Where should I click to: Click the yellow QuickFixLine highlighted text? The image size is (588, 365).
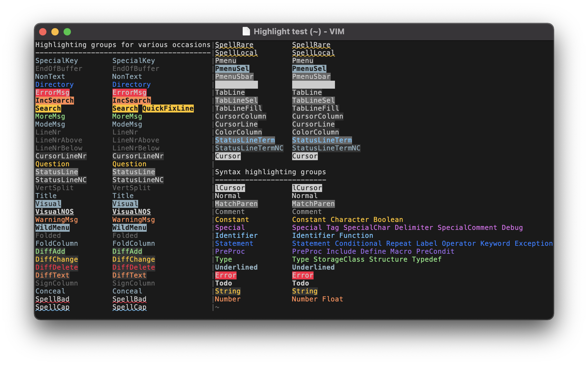(168, 109)
